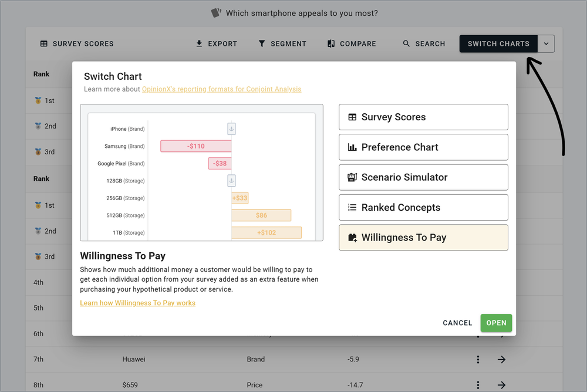Click the arrow icon in Huawei row

tap(502, 359)
